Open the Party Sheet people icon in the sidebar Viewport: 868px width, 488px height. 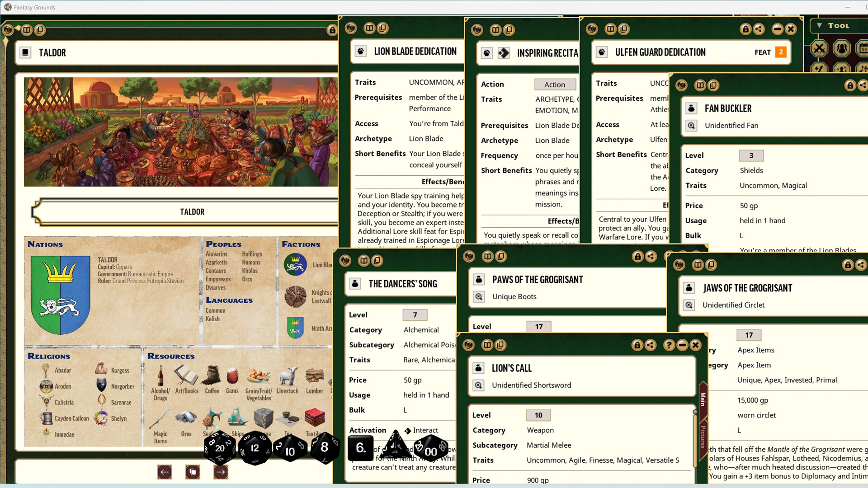tap(842, 48)
